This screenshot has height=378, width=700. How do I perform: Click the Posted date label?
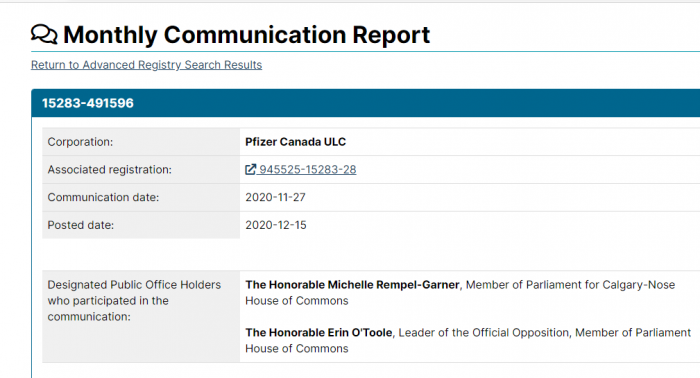click(x=81, y=225)
